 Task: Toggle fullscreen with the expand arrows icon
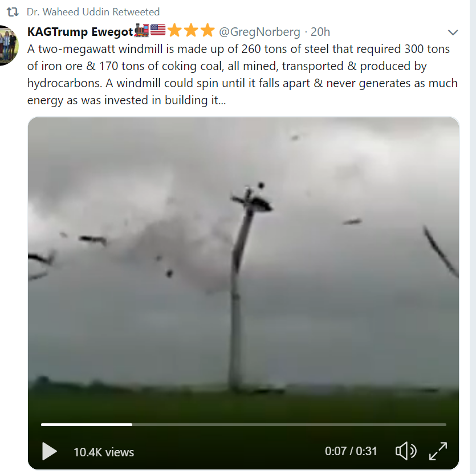[x=438, y=451]
